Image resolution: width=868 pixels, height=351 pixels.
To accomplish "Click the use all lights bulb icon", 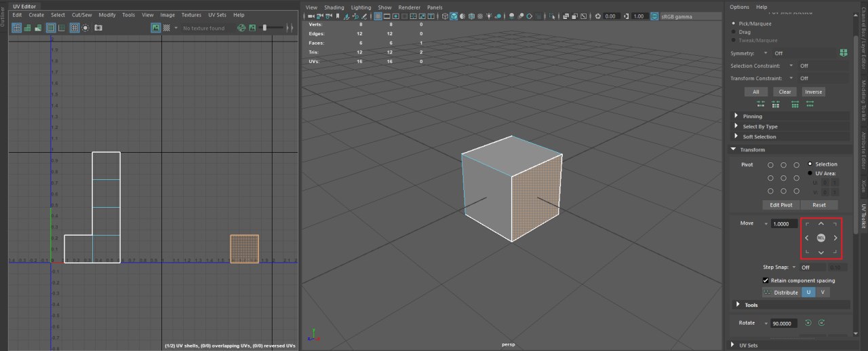I will (489, 16).
